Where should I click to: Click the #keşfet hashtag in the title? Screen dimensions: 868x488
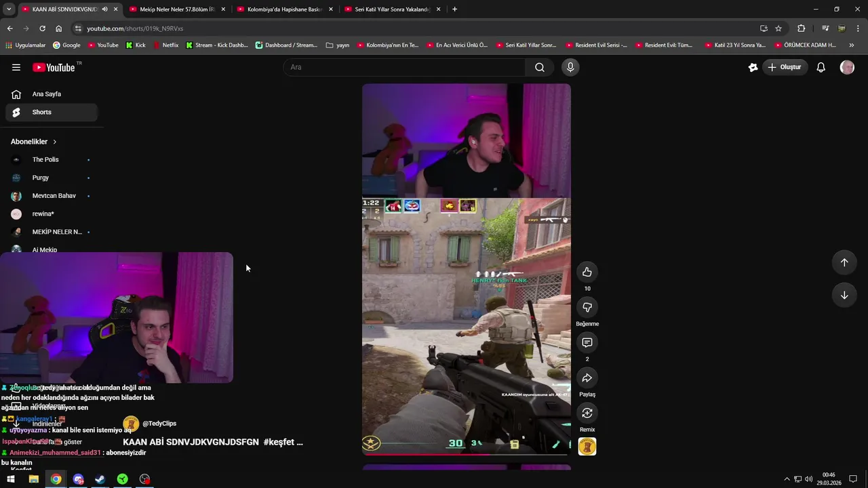(x=279, y=442)
